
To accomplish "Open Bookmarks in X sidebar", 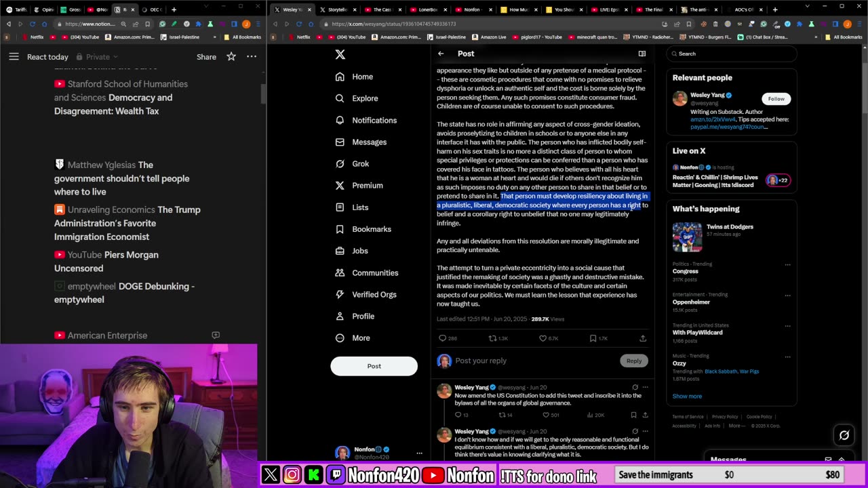I will [x=363, y=229].
